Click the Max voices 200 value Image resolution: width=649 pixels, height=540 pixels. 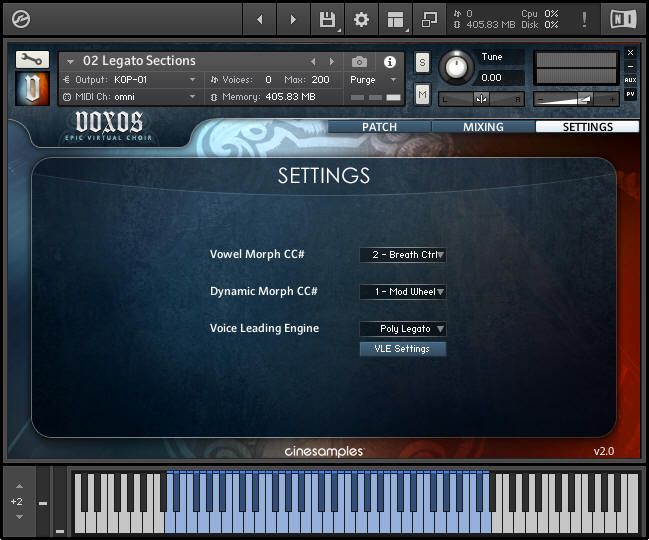[x=320, y=79]
